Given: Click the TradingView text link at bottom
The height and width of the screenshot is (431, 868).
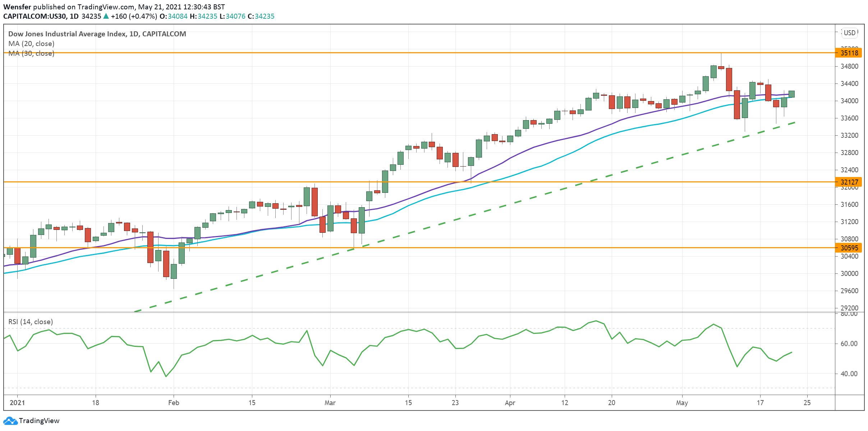Looking at the screenshot, I should pos(39,421).
